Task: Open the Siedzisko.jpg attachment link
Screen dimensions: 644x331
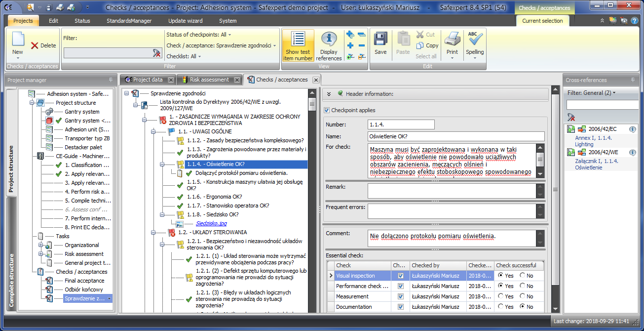Action: click(x=211, y=223)
